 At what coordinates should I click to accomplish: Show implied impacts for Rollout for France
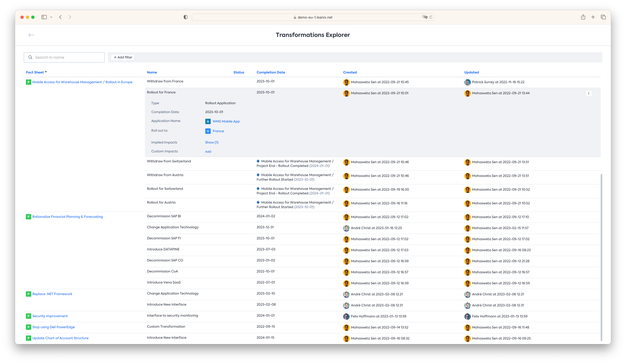[x=212, y=142]
